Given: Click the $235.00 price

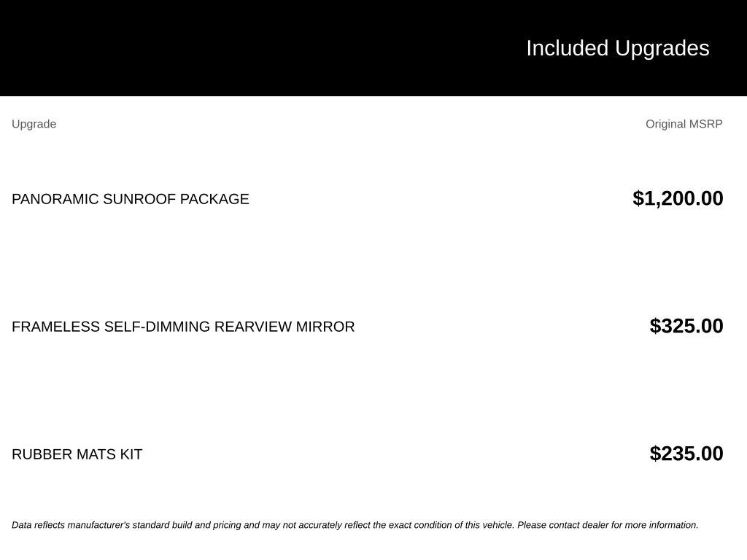Looking at the screenshot, I should [686, 454].
